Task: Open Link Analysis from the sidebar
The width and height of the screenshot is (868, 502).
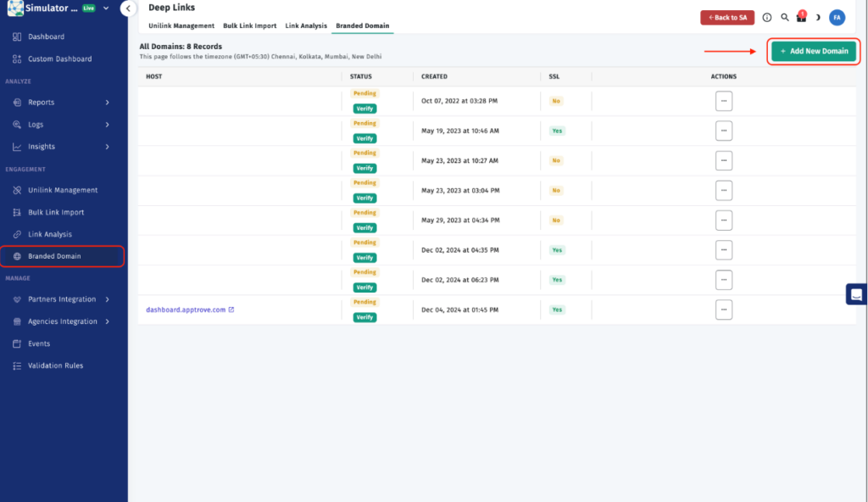Action: click(50, 234)
